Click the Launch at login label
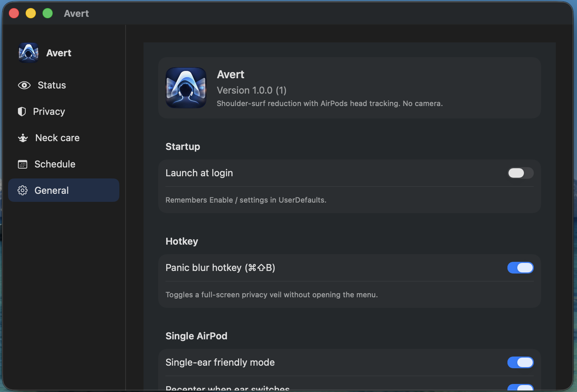Screen dimensions: 577x392 pos(199,173)
